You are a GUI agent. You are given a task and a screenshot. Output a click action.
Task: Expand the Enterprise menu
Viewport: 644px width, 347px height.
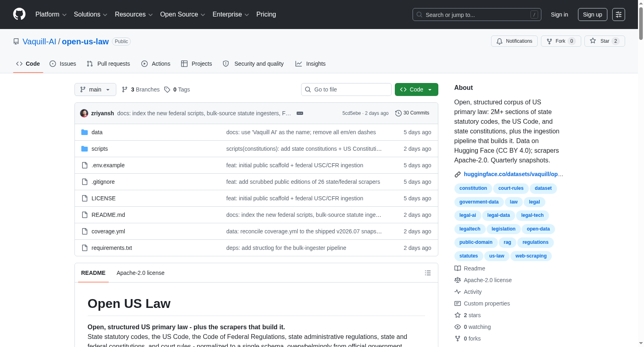point(231,15)
